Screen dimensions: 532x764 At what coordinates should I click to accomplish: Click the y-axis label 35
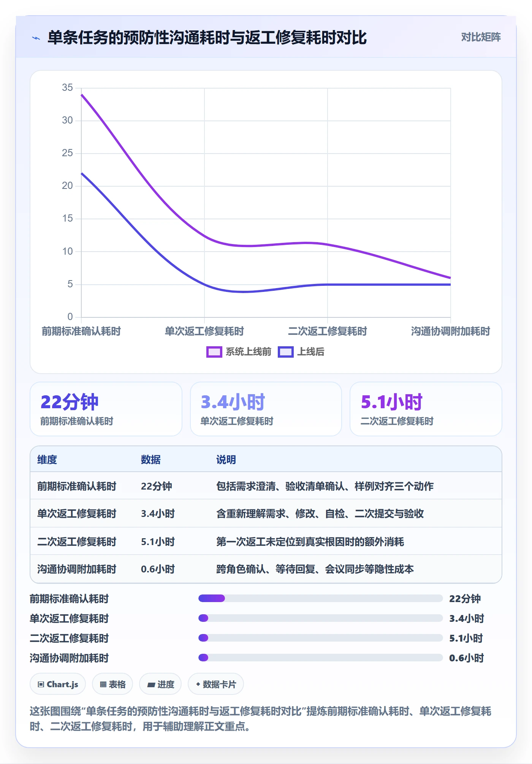click(67, 87)
